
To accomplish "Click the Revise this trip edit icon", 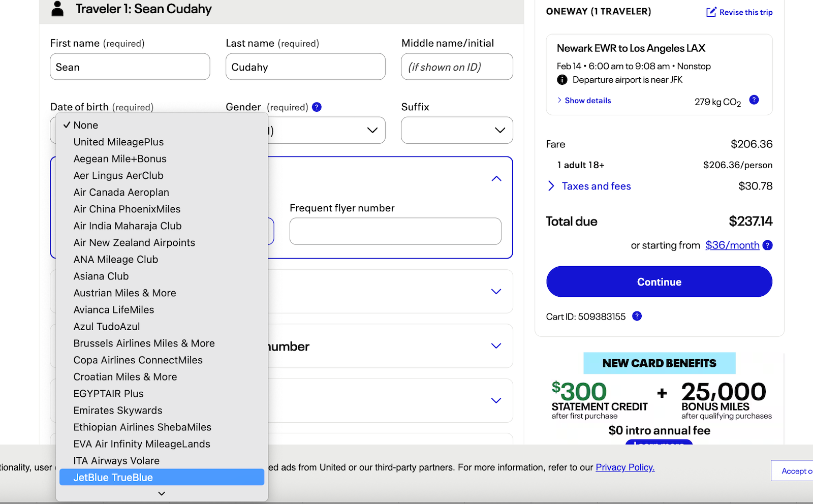I will (x=711, y=12).
